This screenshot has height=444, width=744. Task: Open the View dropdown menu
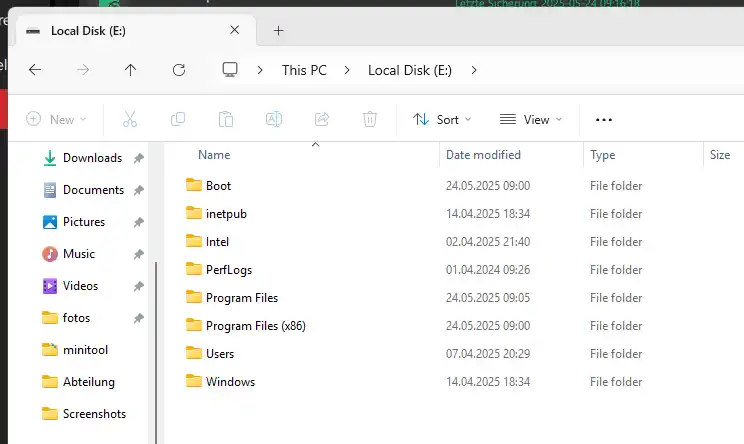(531, 120)
